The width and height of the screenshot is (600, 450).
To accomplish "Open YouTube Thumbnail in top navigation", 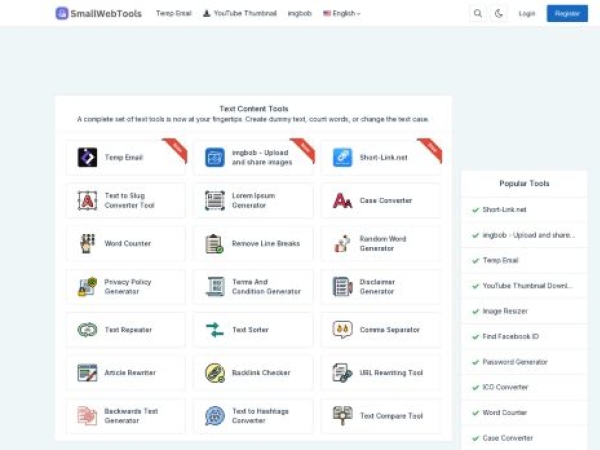I will [240, 13].
